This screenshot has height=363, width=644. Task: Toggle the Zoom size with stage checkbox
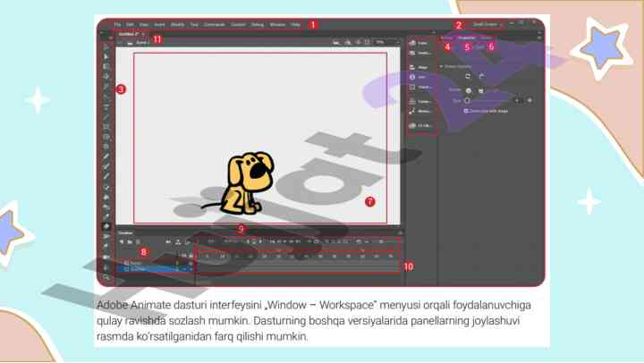click(466, 111)
